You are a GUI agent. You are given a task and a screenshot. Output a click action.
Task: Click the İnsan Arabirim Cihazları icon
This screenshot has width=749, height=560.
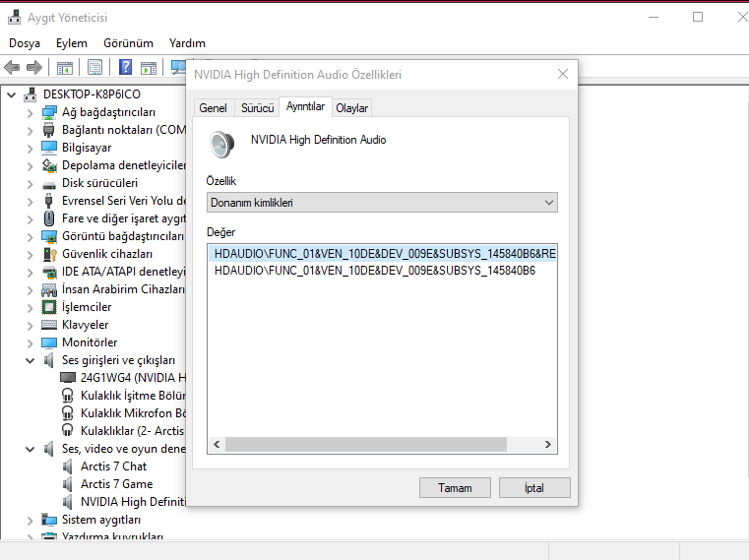point(49,289)
